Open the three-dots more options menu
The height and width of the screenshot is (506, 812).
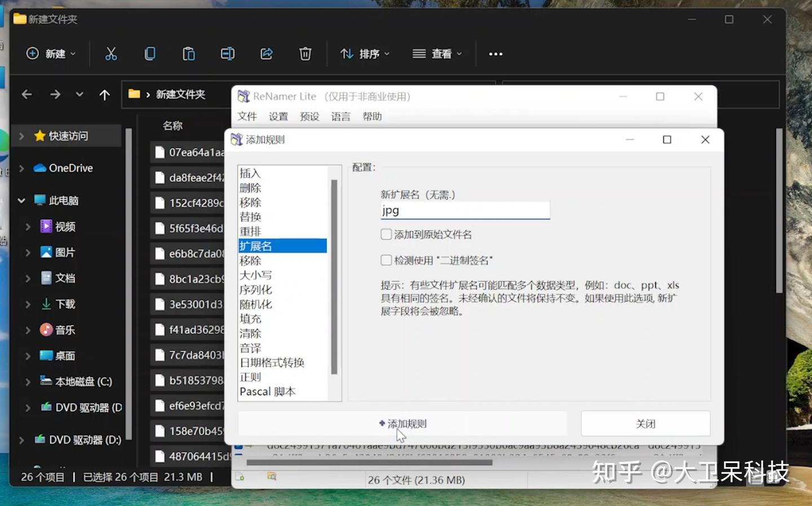[496, 54]
